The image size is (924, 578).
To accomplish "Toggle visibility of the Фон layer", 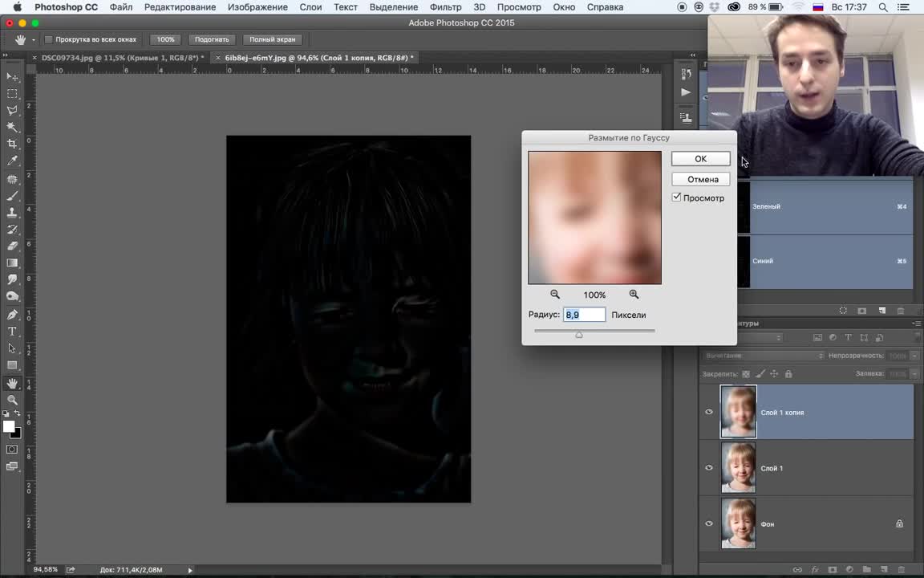I will click(709, 524).
